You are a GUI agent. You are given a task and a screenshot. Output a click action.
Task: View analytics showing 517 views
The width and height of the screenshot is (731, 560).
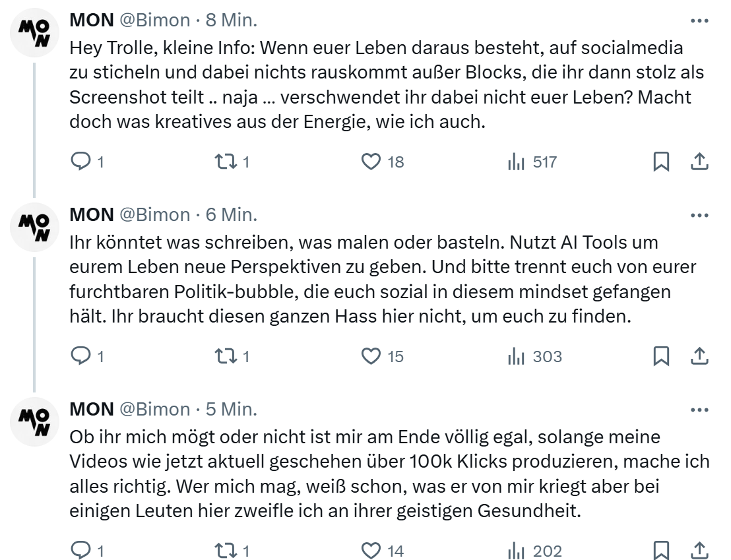[x=515, y=162]
